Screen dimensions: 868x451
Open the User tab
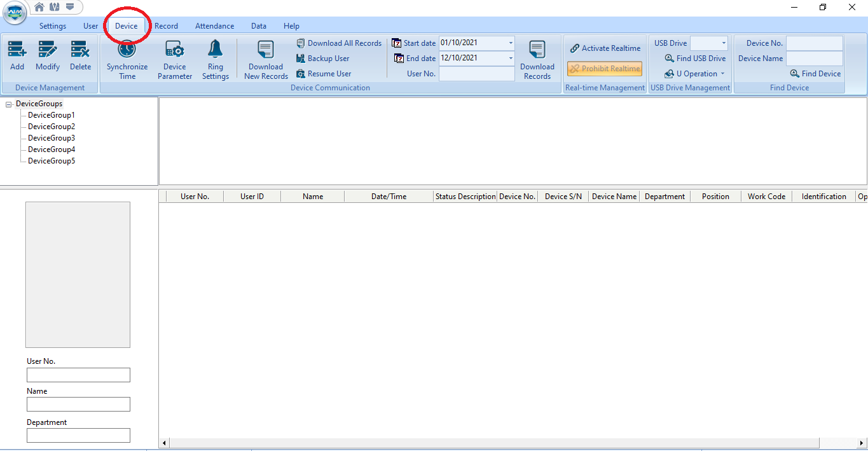point(91,26)
